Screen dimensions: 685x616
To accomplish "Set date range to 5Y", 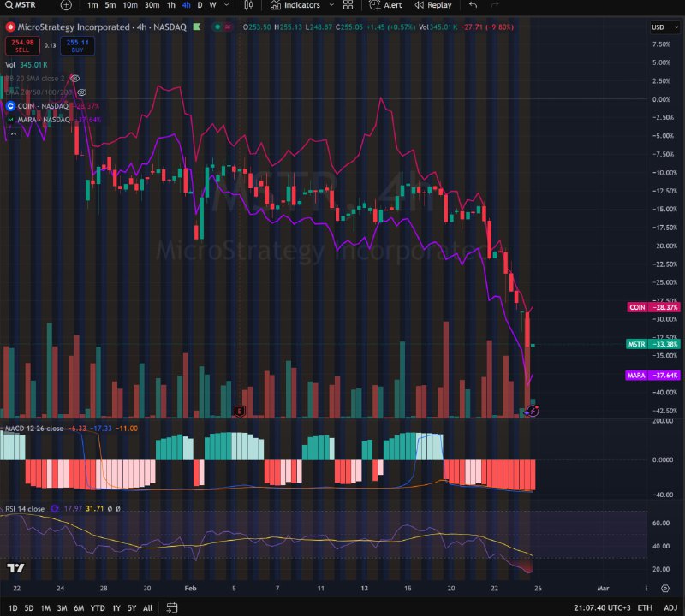I will pyautogui.click(x=132, y=608).
